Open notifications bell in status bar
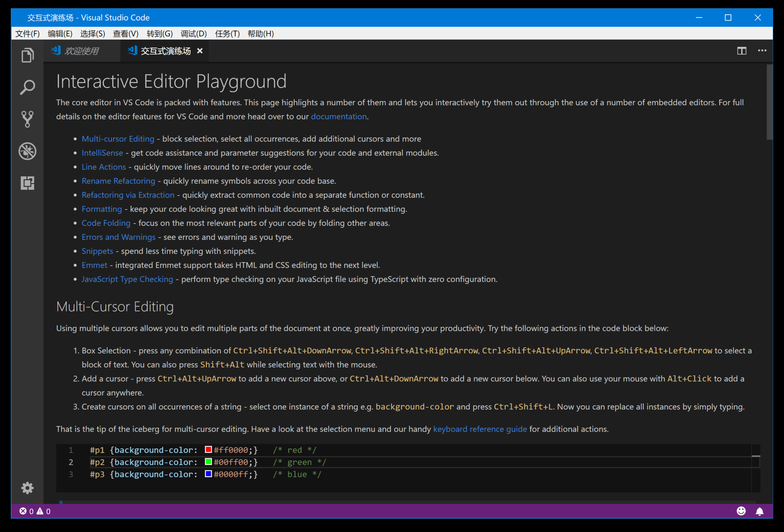 pyautogui.click(x=759, y=511)
